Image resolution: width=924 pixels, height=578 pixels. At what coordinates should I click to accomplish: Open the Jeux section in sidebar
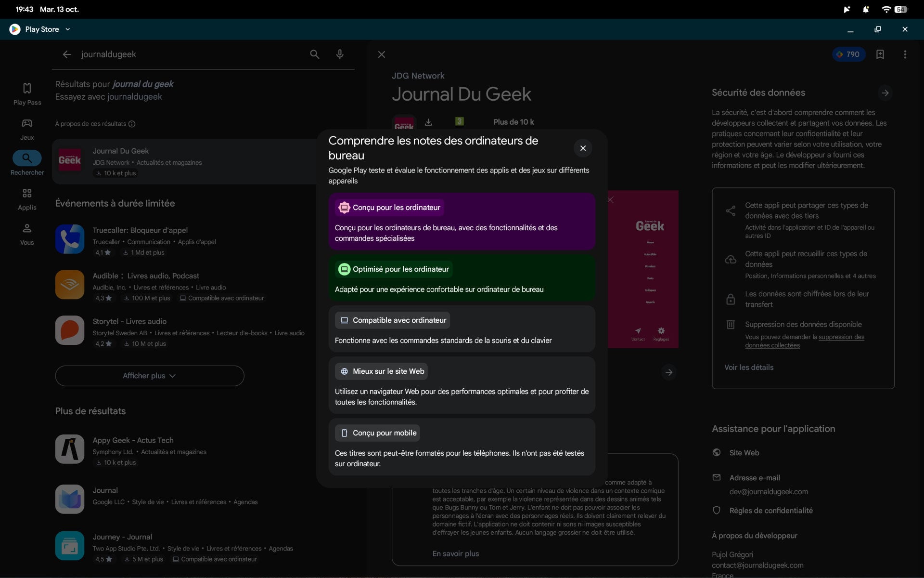pyautogui.click(x=27, y=129)
